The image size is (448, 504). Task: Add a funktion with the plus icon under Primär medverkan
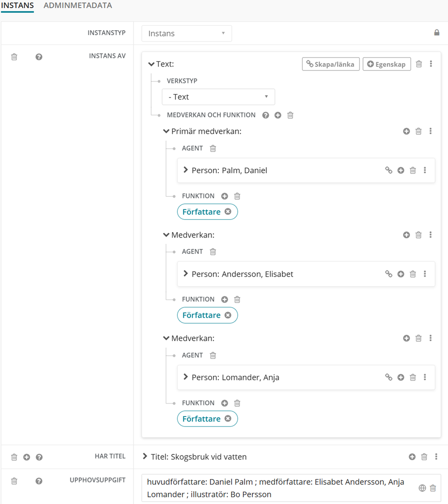224,196
